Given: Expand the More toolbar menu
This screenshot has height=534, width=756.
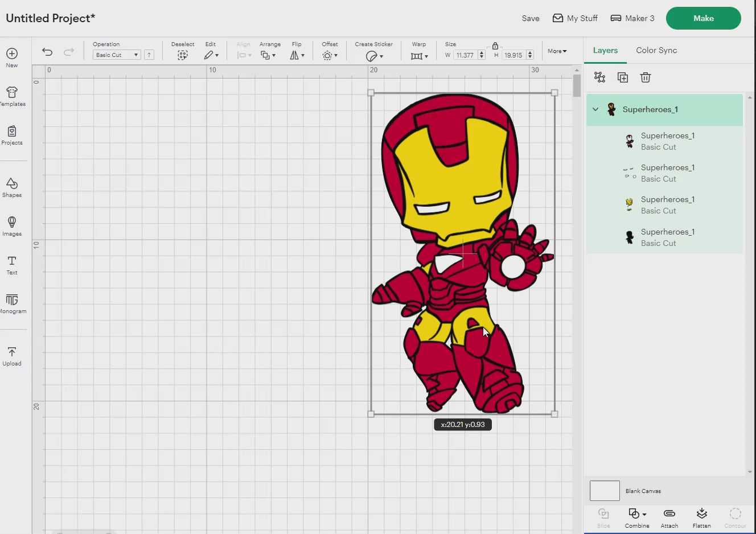Looking at the screenshot, I should pos(557,51).
